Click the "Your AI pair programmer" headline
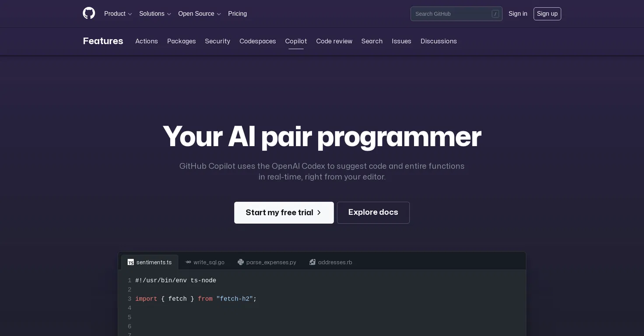The height and width of the screenshot is (336, 644). pos(322,136)
